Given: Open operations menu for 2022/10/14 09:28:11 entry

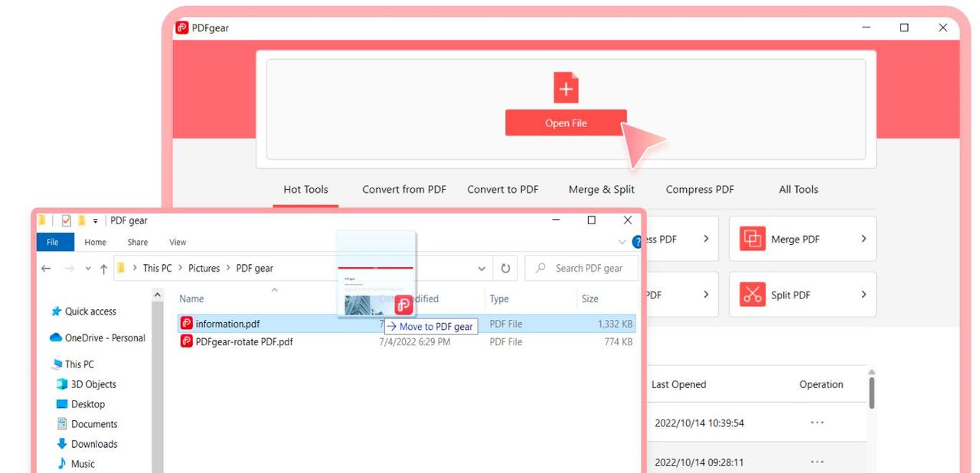Looking at the screenshot, I should click(817, 462).
